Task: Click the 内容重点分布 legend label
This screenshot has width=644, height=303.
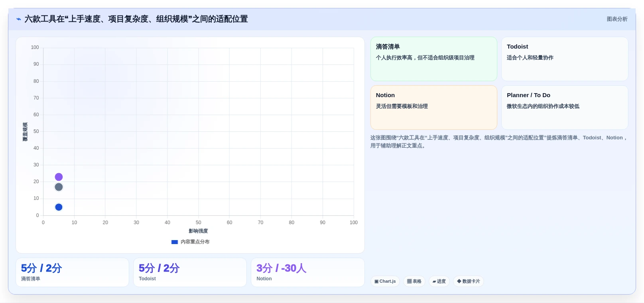Action: 195,242
